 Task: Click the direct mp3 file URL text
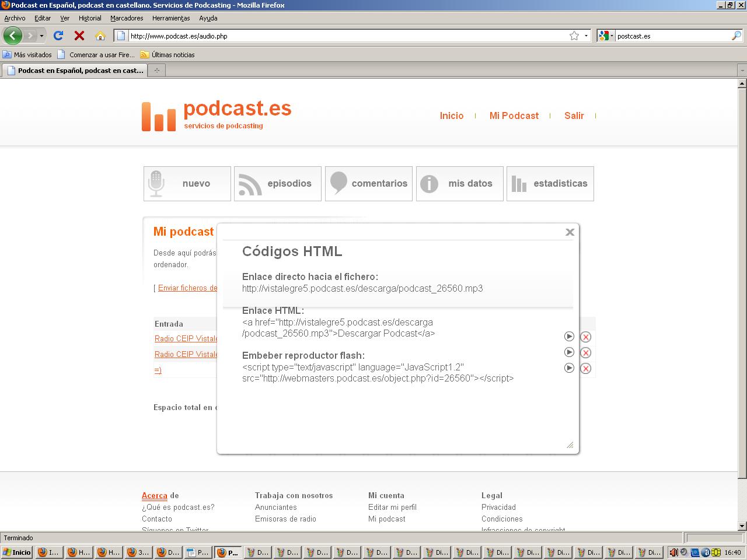pyautogui.click(x=362, y=288)
